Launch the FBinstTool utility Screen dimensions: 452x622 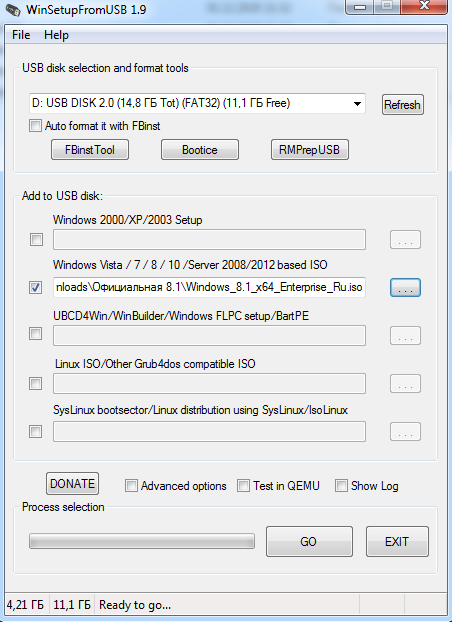[x=90, y=150]
